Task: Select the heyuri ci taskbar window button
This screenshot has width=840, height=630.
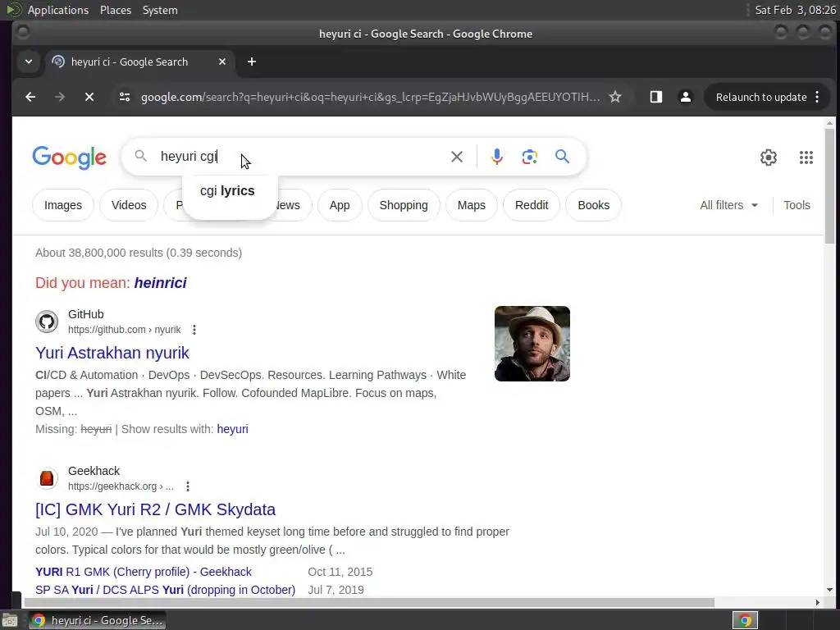Action: pyautogui.click(x=97, y=620)
